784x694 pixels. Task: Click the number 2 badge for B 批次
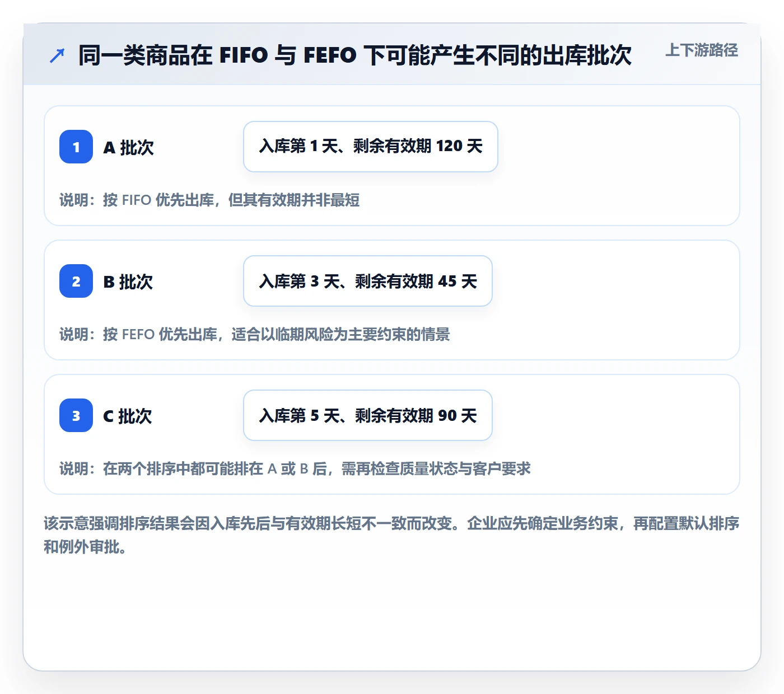(x=76, y=281)
